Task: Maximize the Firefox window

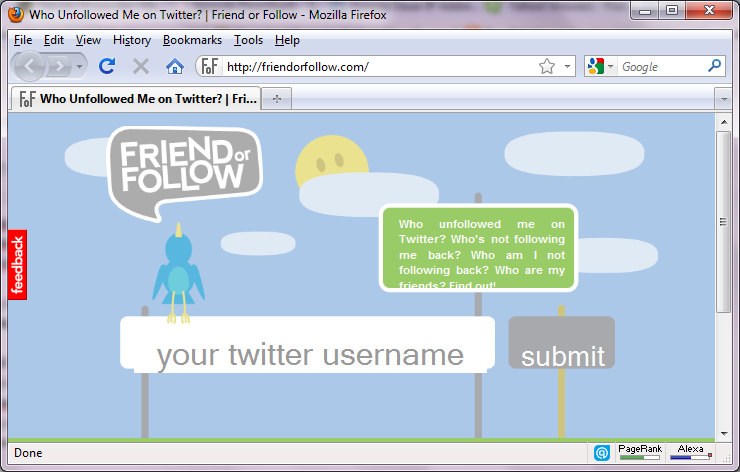Action: (x=672, y=11)
